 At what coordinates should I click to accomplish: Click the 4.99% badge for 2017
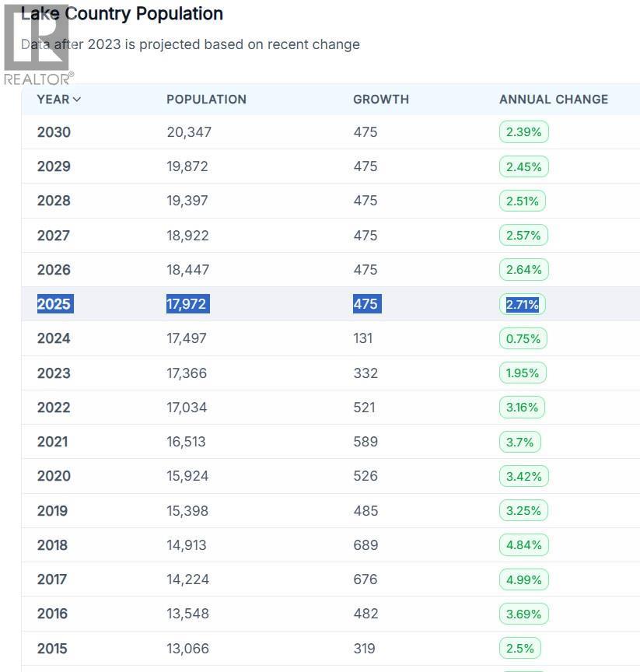(523, 579)
